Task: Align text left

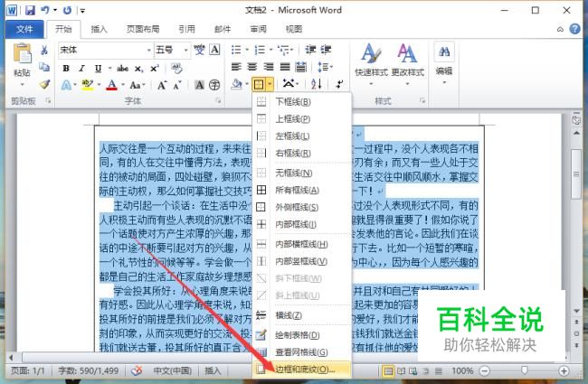Action: [236, 67]
